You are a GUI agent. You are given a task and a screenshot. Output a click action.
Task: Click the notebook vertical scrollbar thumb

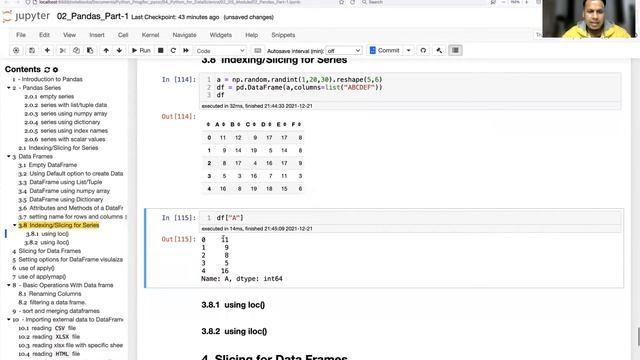pyautogui.click(x=638, y=337)
